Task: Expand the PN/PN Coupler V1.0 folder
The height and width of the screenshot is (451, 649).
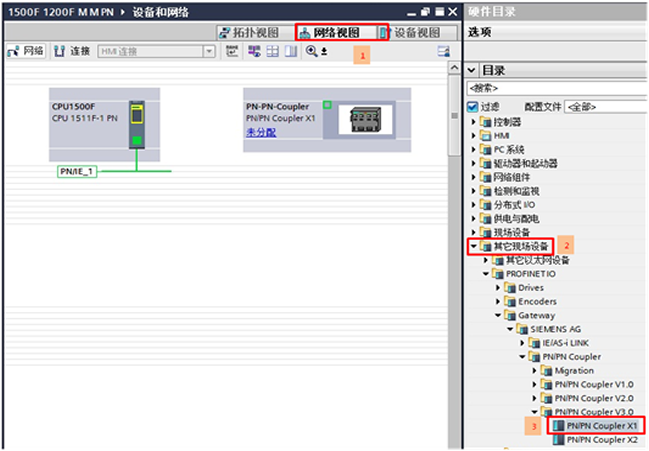Action: tap(534, 384)
